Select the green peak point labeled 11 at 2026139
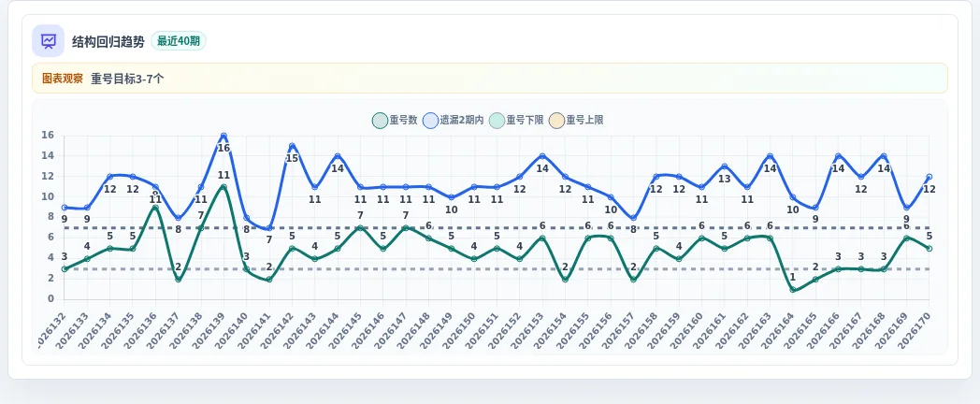980x404 pixels. click(223, 187)
